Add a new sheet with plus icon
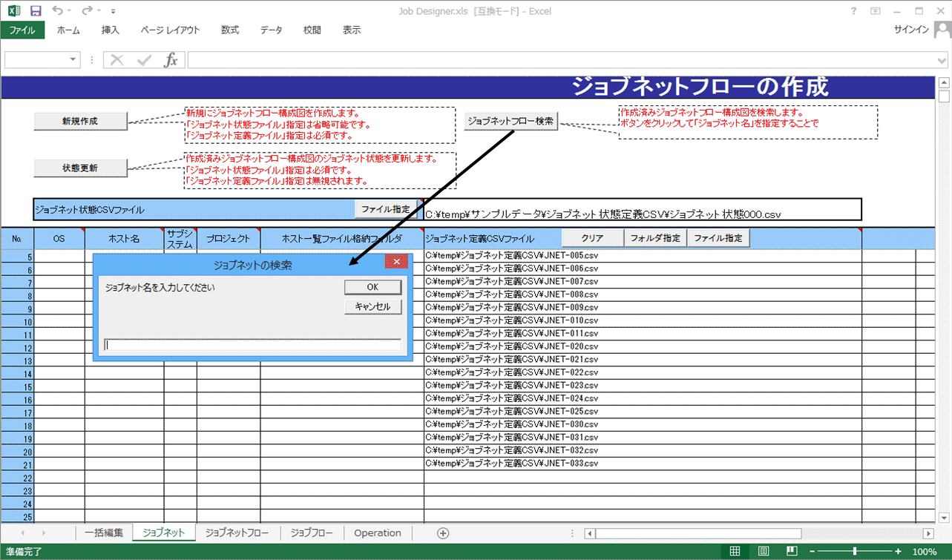 click(443, 533)
